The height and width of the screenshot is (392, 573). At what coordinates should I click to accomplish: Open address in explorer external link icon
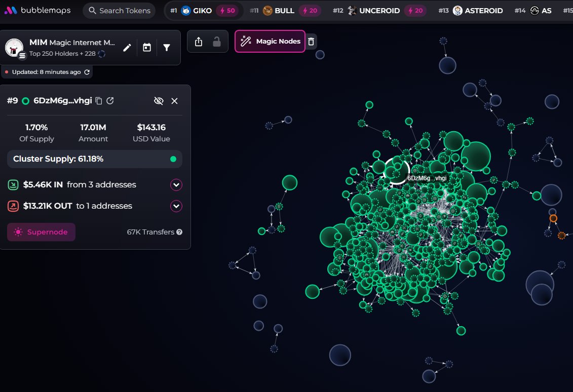(110, 101)
